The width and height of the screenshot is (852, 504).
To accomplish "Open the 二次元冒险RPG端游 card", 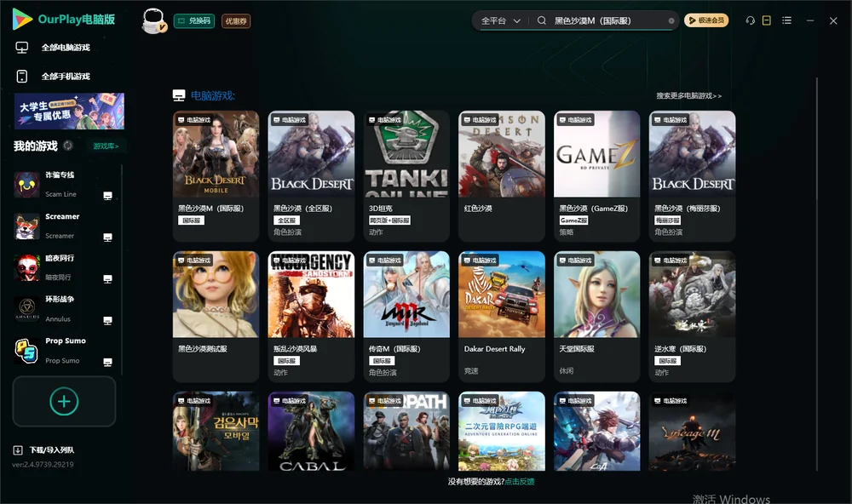I will click(x=502, y=432).
